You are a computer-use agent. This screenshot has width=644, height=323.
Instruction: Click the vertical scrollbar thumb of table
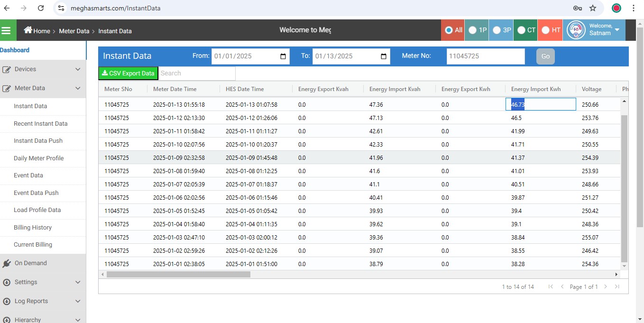[624, 188]
